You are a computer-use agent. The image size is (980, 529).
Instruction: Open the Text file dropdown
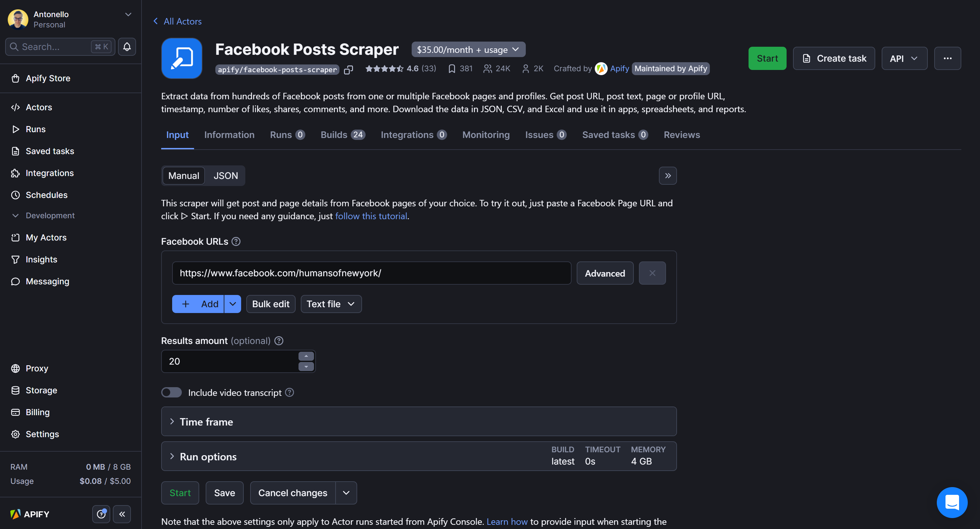coord(330,303)
